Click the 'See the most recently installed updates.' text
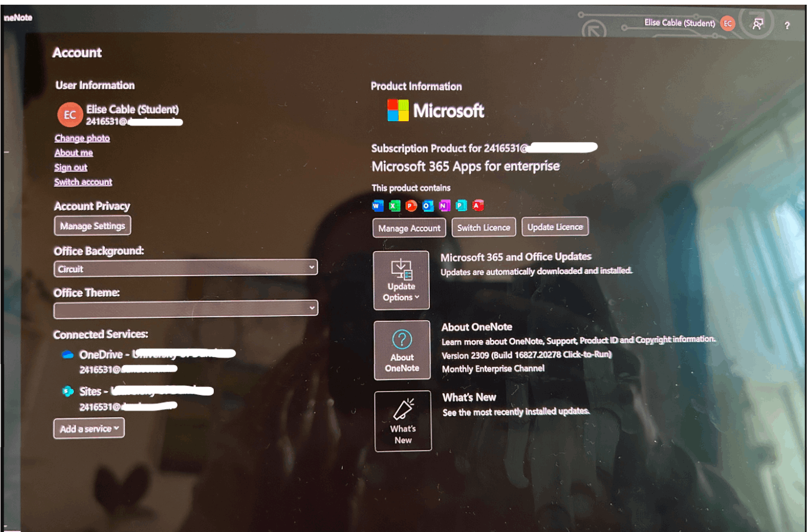Viewport: 807px width, 532px height. tap(516, 412)
